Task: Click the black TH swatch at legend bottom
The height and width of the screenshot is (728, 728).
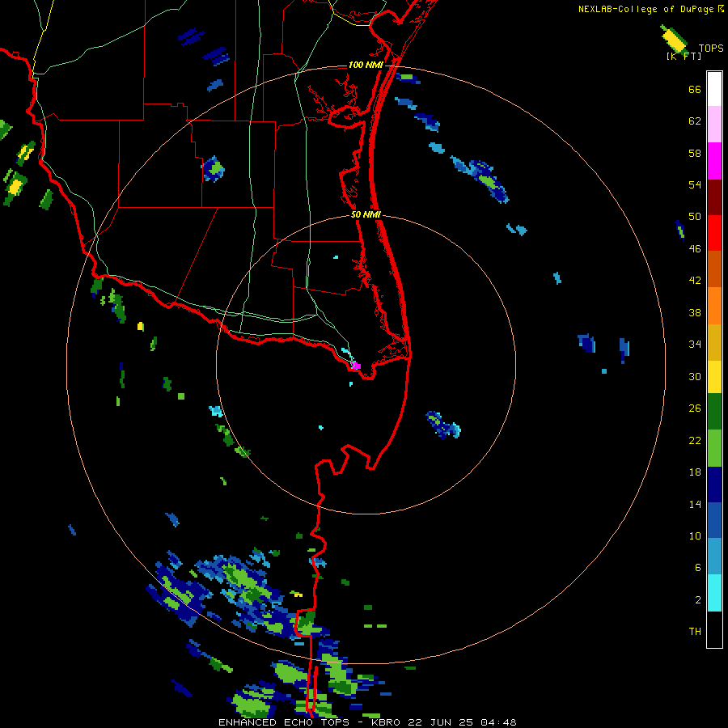Action: [x=714, y=629]
